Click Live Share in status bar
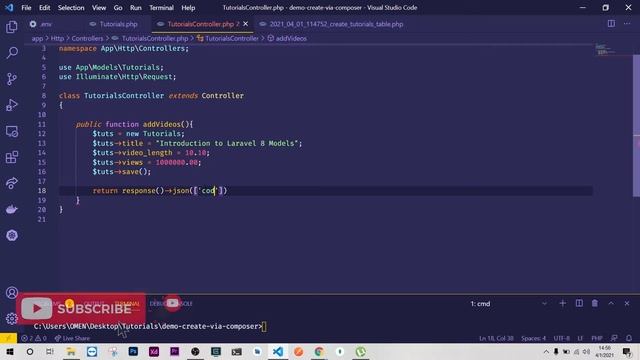Image resolution: width=640 pixels, height=360 pixels. [72, 338]
